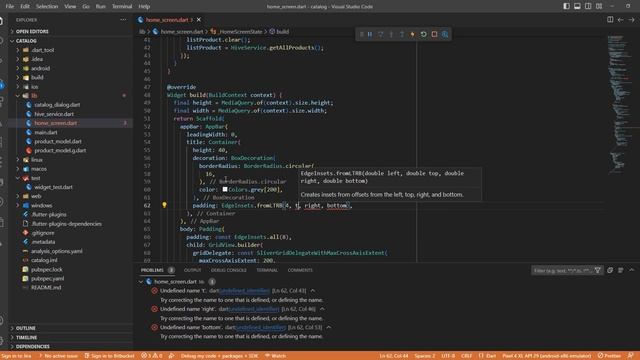640x360 pixels.
Task: Switch to the Comments panel tab
Action: [x=300, y=270]
